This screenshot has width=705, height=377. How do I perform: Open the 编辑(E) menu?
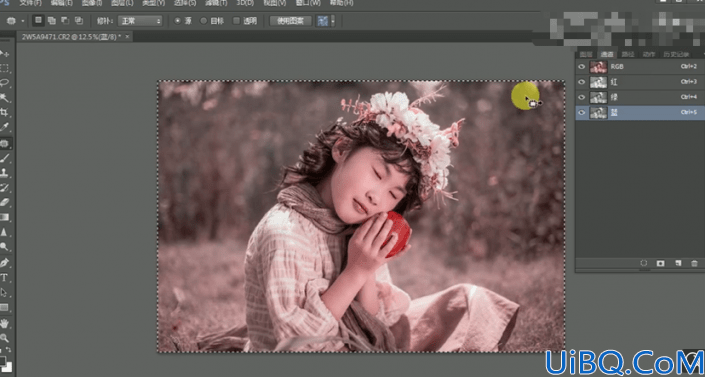click(63, 3)
